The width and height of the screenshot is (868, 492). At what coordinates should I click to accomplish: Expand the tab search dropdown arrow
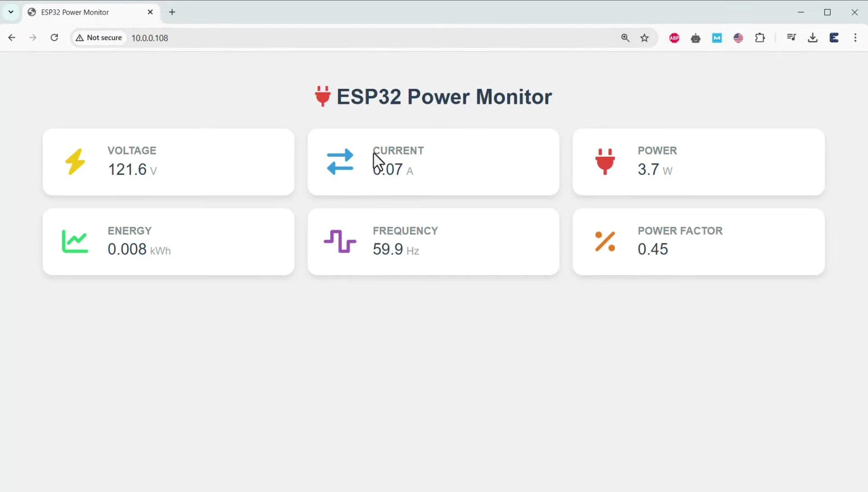coord(11,12)
